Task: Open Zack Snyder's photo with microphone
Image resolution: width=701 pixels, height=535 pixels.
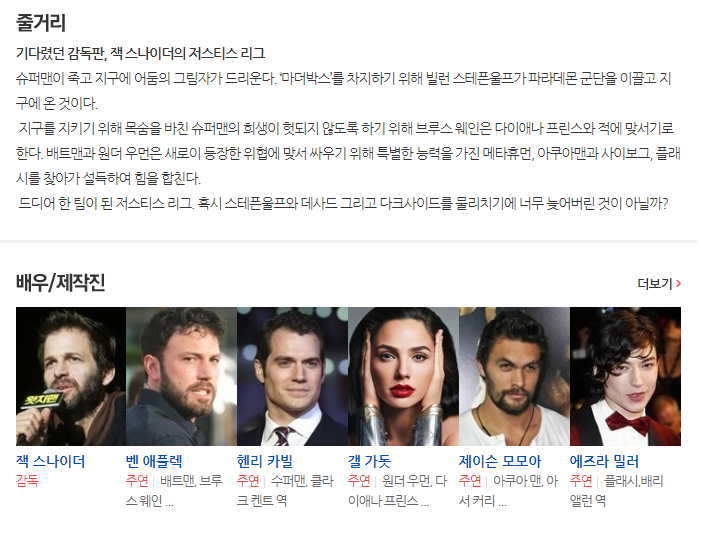Action: point(71,376)
